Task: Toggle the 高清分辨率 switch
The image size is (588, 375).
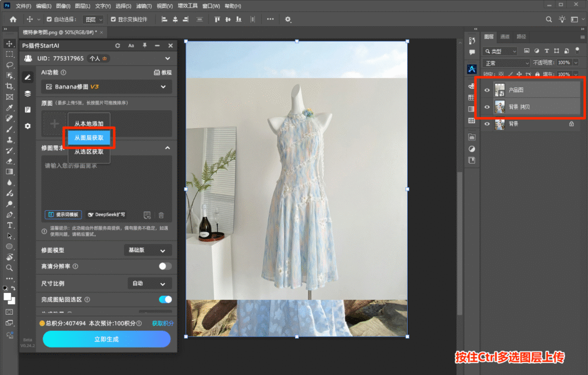Action: 165,266
